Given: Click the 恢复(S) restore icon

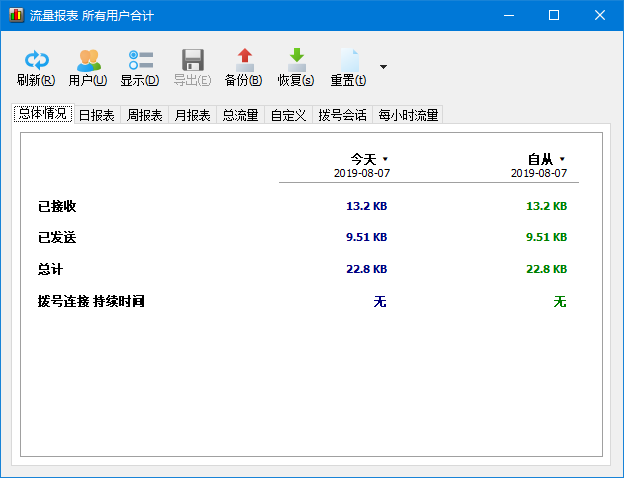Looking at the screenshot, I should coord(296,60).
